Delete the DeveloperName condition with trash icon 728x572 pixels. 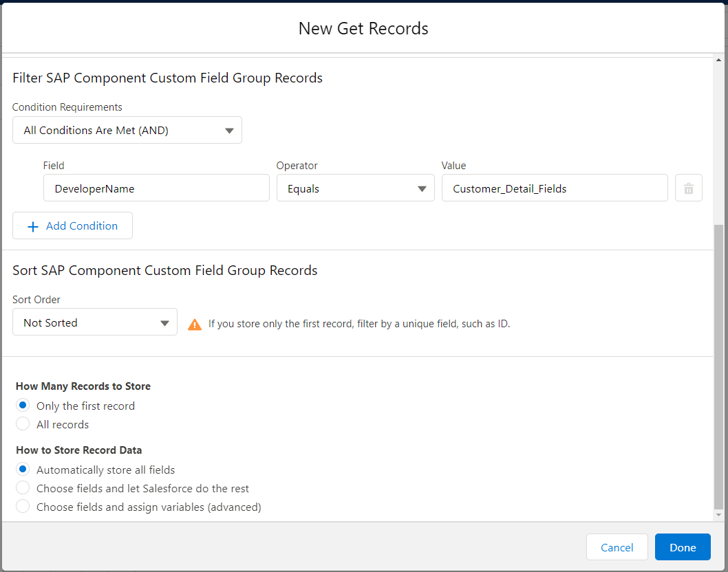click(689, 188)
